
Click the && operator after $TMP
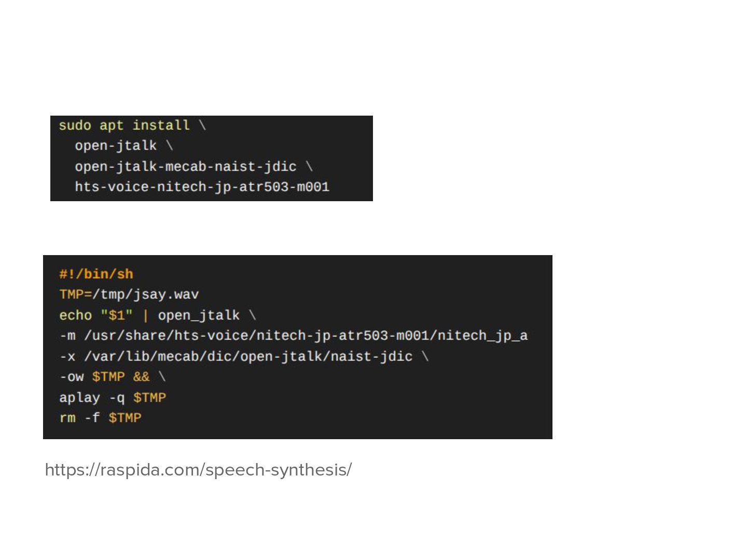pyautogui.click(x=141, y=377)
